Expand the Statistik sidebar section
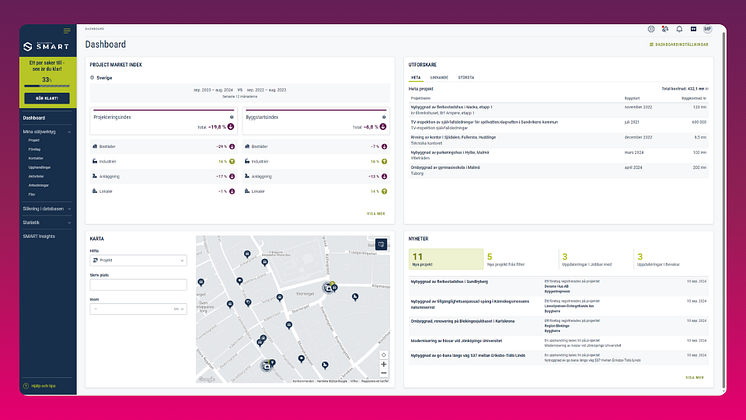The image size is (746, 420). coord(69,222)
